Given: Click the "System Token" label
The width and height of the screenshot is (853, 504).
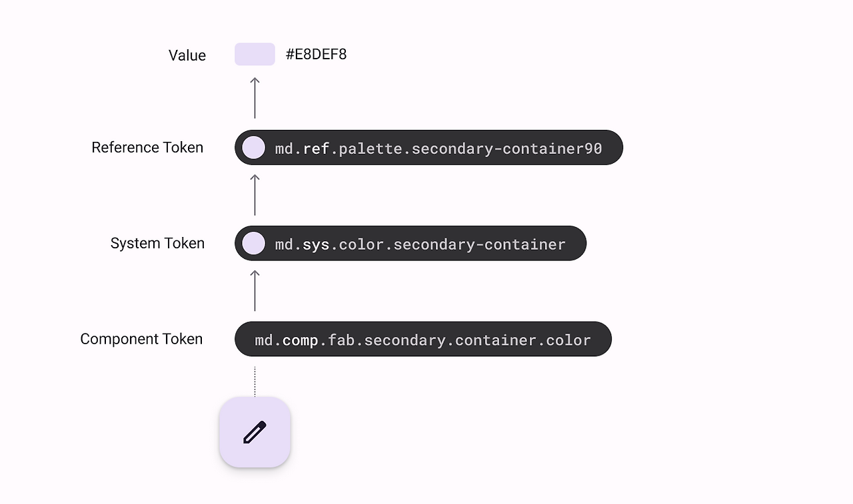Looking at the screenshot, I should [157, 243].
